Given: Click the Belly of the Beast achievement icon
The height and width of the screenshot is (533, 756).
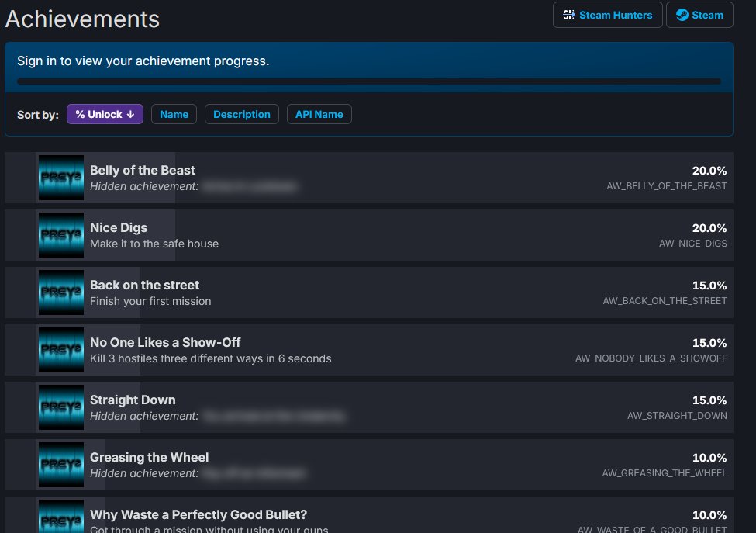Looking at the screenshot, I should pos(61,178).
